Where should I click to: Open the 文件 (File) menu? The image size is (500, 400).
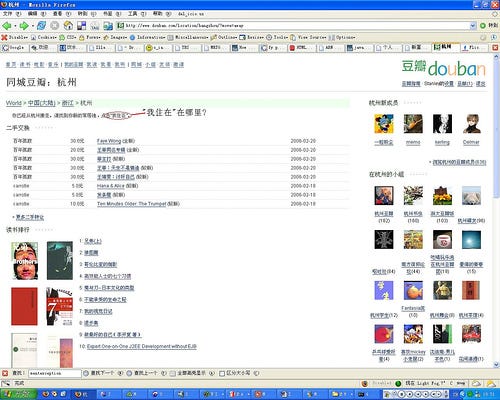[x=12, y=14]
